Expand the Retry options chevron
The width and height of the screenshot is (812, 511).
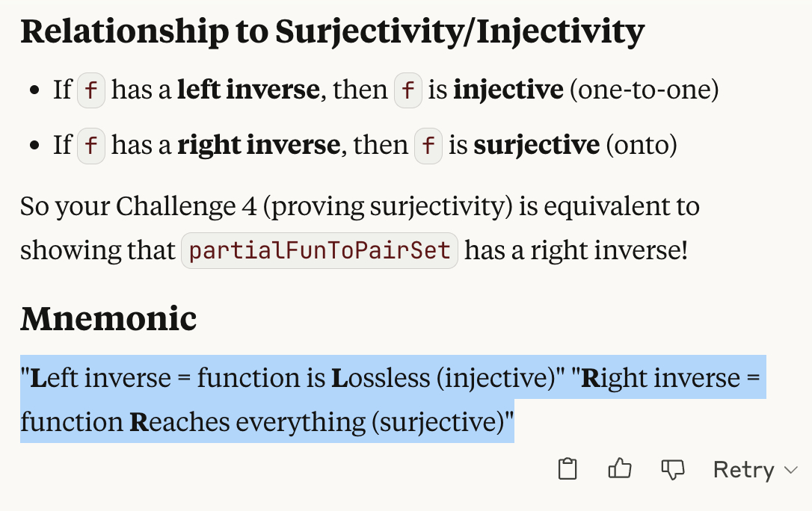[790, 470]
